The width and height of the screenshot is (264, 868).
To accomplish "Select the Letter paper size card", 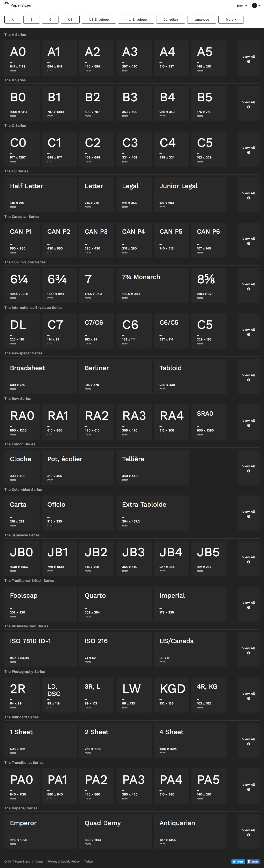I will pos(96,195).
